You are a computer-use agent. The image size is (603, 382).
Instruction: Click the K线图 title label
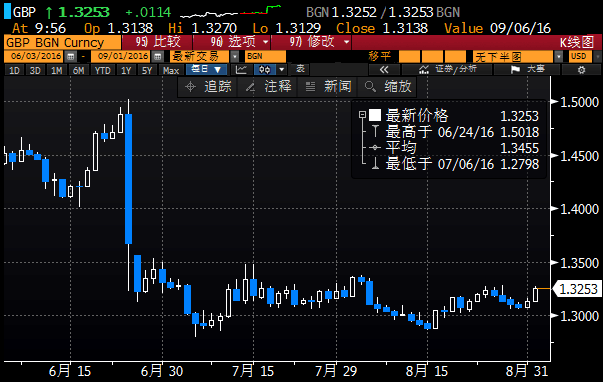coord(576,42)
